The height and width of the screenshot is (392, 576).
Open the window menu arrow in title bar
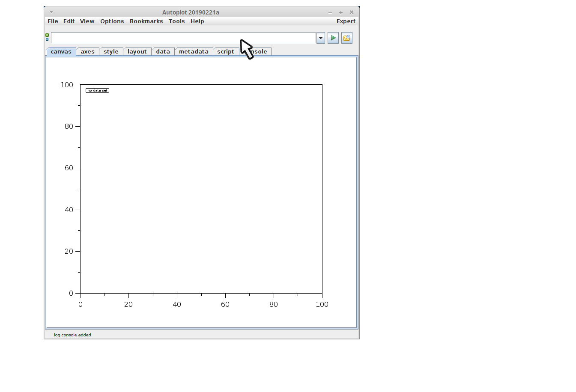point(51,12)
